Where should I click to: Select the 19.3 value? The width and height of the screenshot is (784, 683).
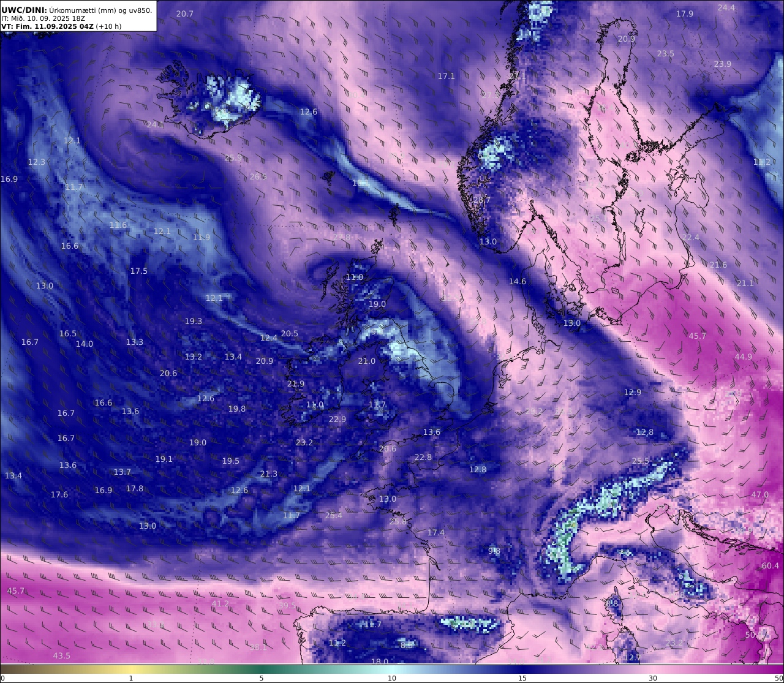(x=193, y=322)
